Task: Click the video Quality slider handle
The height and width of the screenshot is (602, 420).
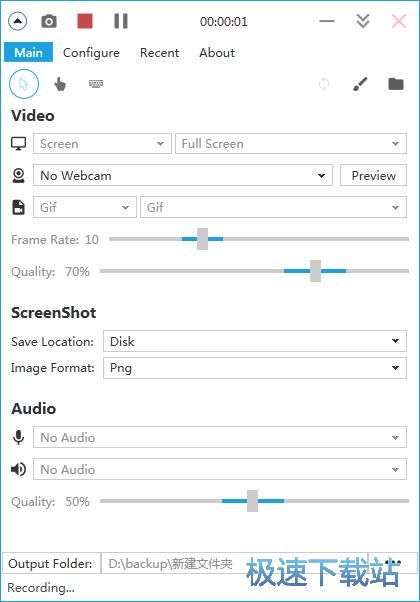Action: pos(316,271)
